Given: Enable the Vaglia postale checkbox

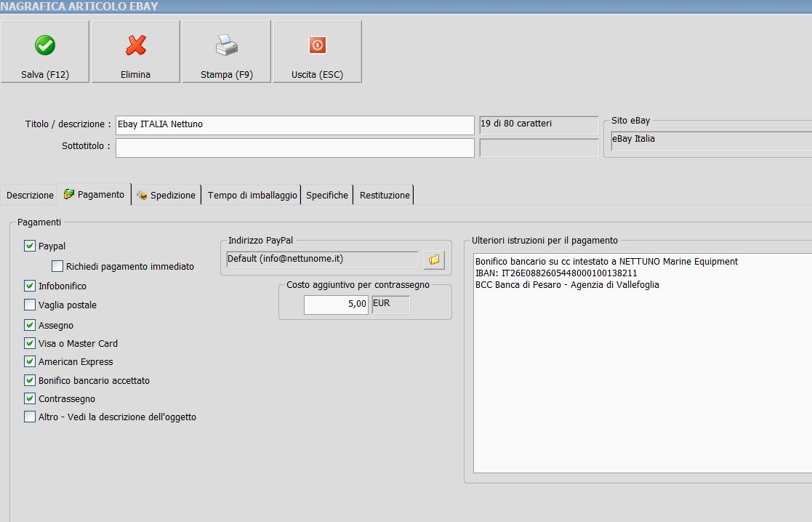Looking at the screenshot, I should point(30,305).
